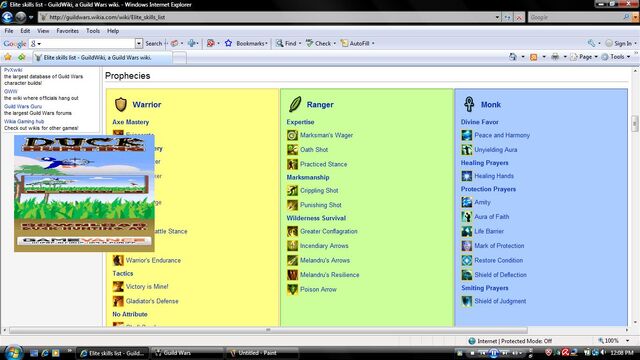This screenshot has width=640, height=360.
Task: Click the Forward navigation arrow
Action: click(x=20, y=17)
